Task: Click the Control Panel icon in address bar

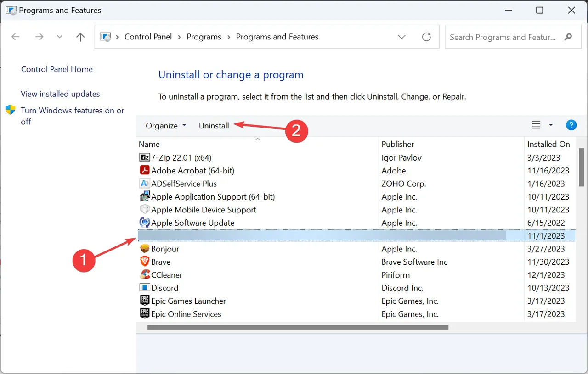Action: coord(105,37)
